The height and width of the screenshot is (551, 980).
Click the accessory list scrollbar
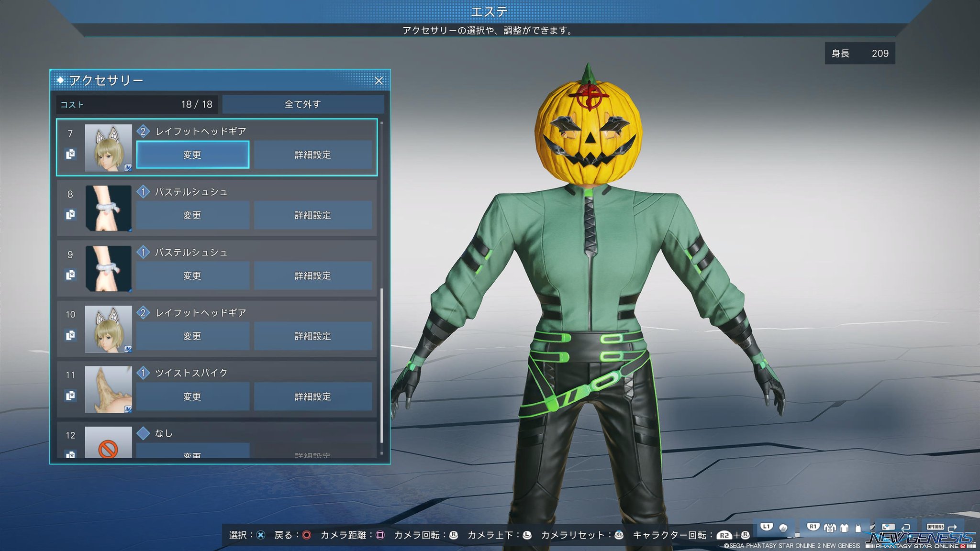(x=381, y=365)
